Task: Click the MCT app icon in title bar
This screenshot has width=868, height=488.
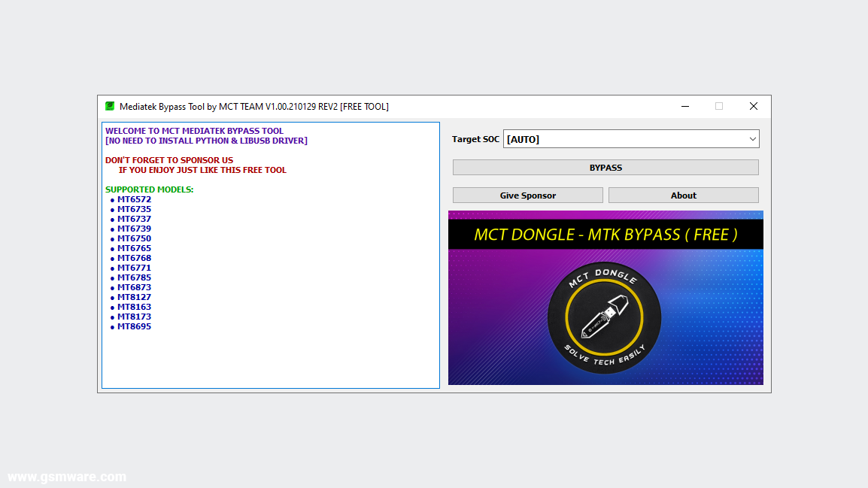Action: [110, 106]
